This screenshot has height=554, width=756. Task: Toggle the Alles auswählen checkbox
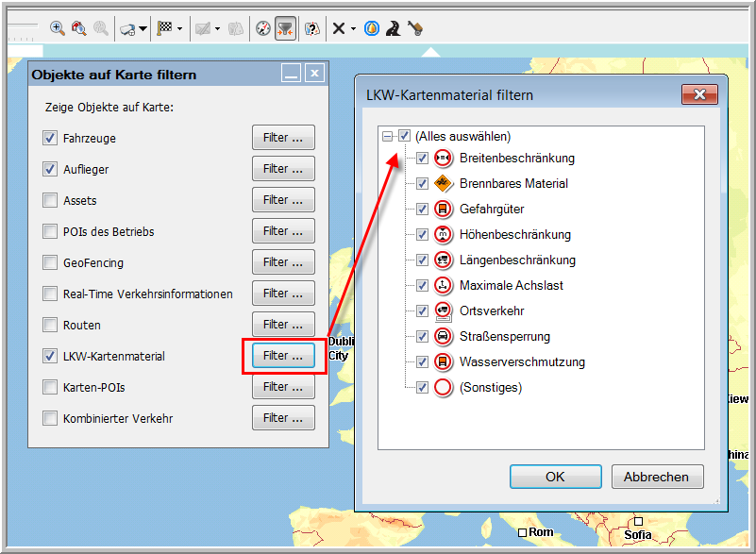tap(404, 136)
